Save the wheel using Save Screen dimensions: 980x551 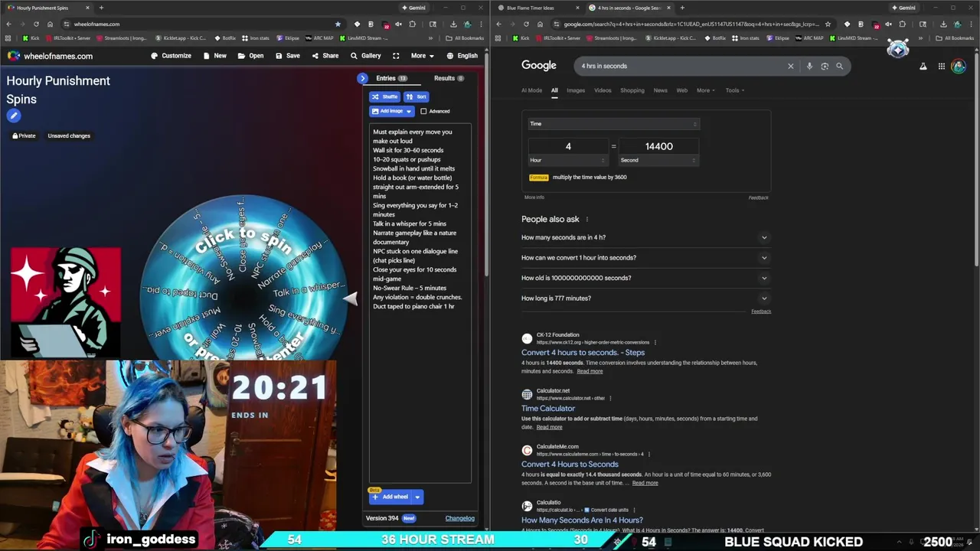pos(287,56)
